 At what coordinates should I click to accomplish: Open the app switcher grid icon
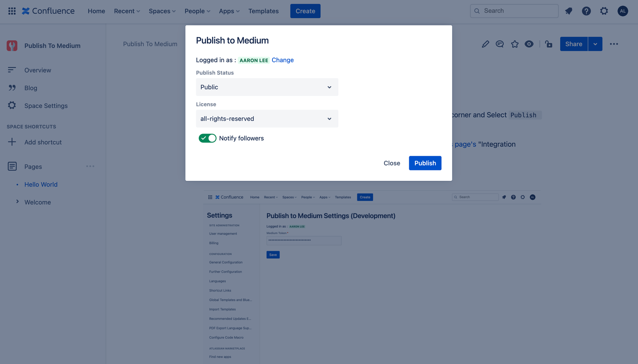click(x=12, y=11)
